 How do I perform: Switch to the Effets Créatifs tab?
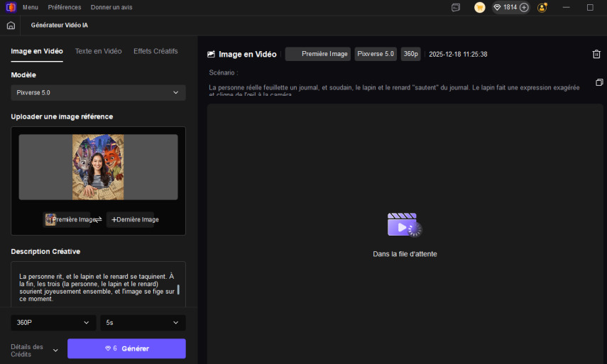coord(155,51)
